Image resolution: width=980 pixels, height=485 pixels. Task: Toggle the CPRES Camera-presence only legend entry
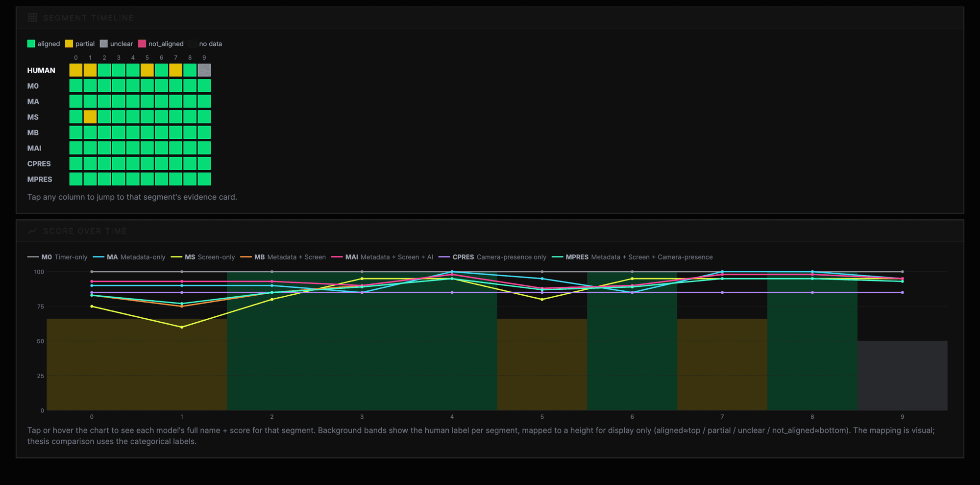[x=492, y=257]
